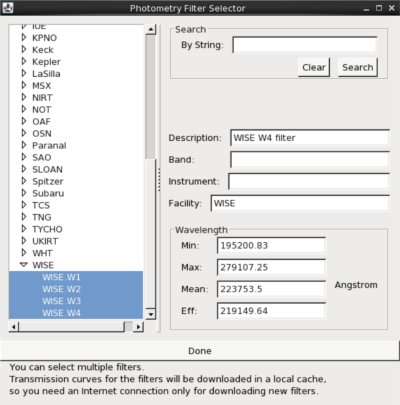Viewport: 400px width, 405px height.
Task: Collapse the WISE tree node
Action: coord(24,265)
